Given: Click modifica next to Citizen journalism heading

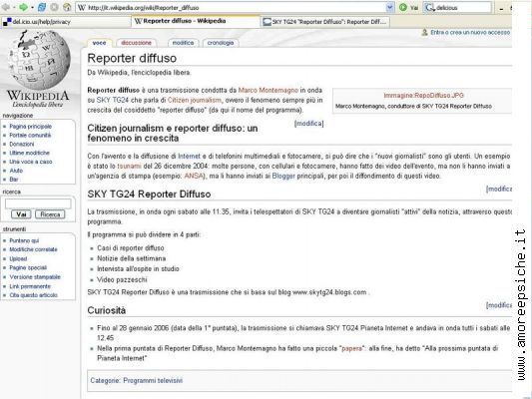Looking at the screenshot, I should coord(309,124).
